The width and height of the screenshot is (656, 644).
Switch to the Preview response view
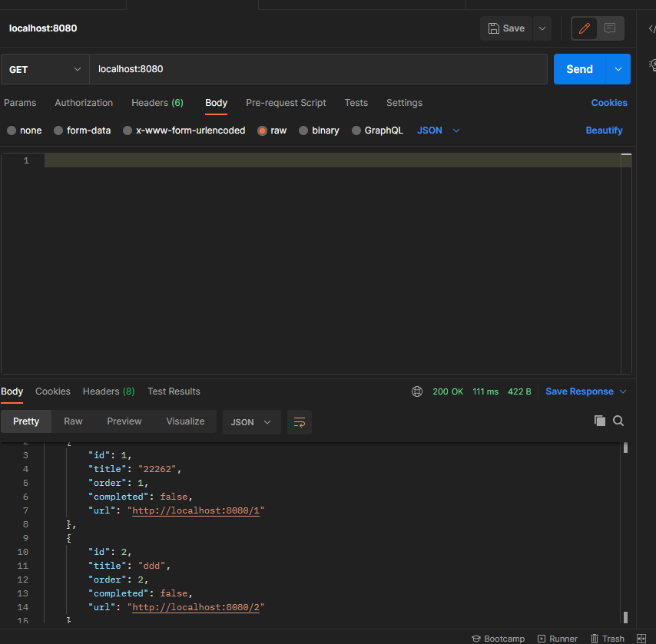(x=124, y=421)
